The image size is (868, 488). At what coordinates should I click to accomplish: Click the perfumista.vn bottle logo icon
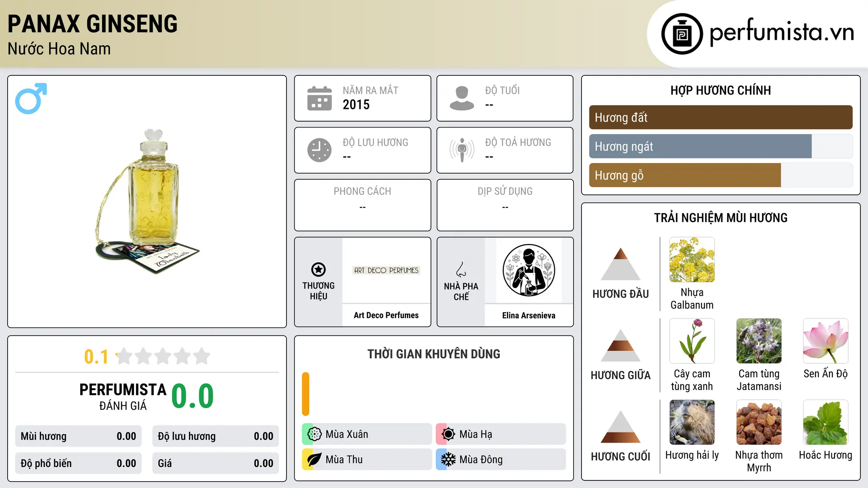point(682,34)
